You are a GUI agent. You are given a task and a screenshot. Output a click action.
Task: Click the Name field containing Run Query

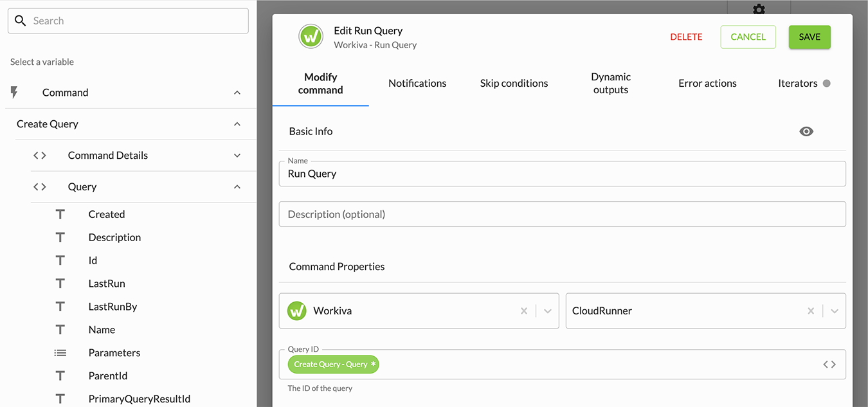(x=562, y=174)
